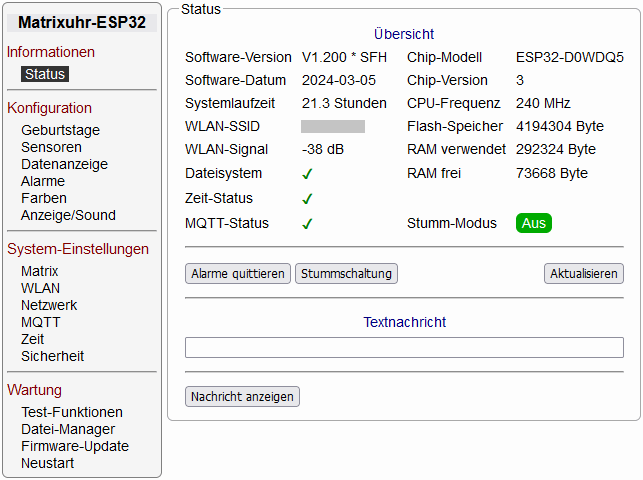Open the Datei-Manager
The height and width of the screenshot is (480, 643).
(68, 429)
